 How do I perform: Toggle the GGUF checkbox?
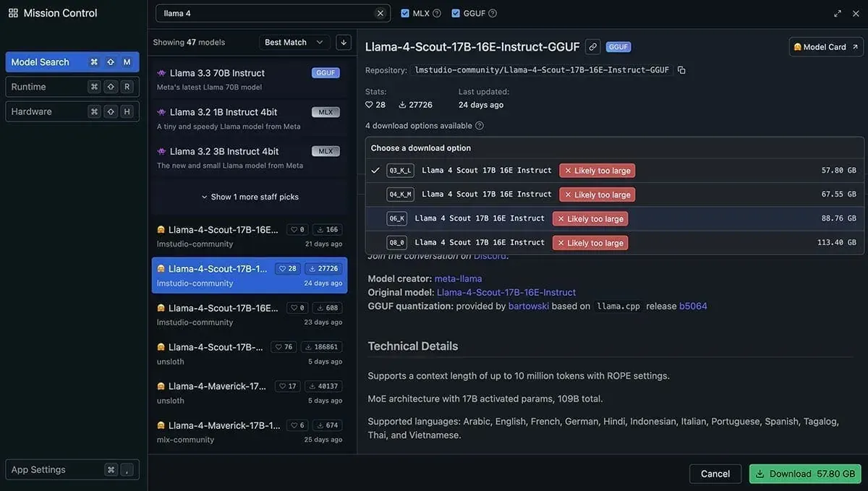(x=456, y=13)
